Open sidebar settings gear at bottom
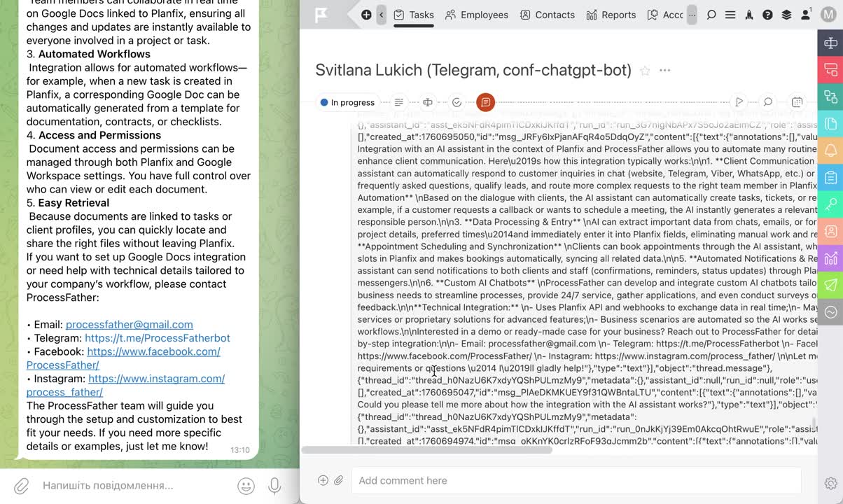 [x=830, y=483]
